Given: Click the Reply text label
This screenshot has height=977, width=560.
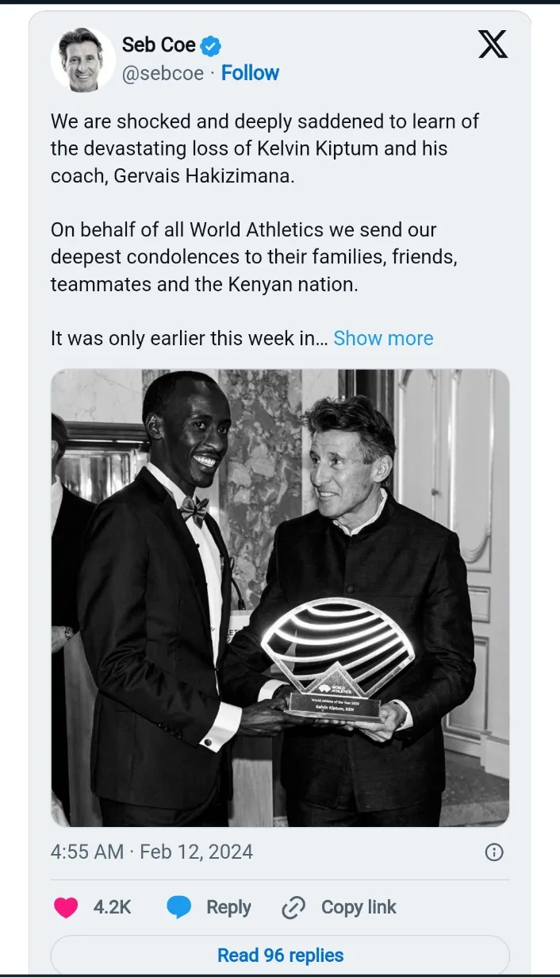Looking at the screenshot, I should pyautogui.click(x=228, y=907).
